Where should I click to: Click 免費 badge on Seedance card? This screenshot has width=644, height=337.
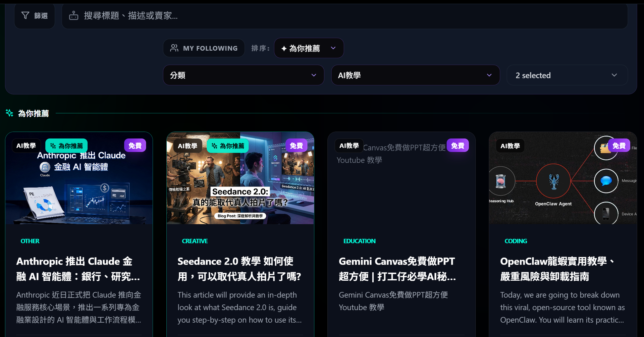tap(297, 146)
